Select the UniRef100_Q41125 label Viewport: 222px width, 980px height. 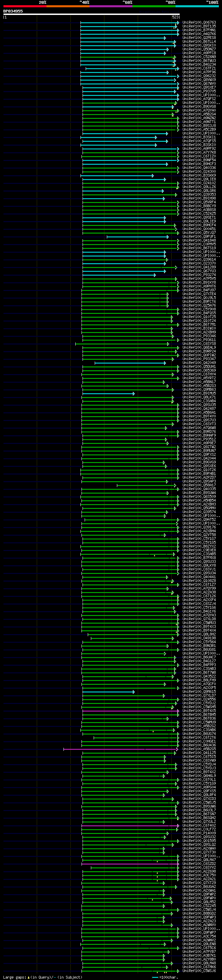199,753
